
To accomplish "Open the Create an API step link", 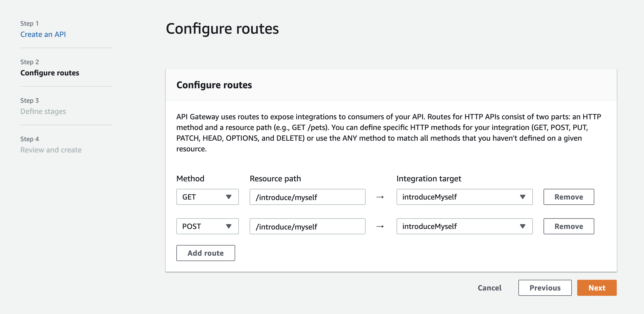I will coord(43,34).
